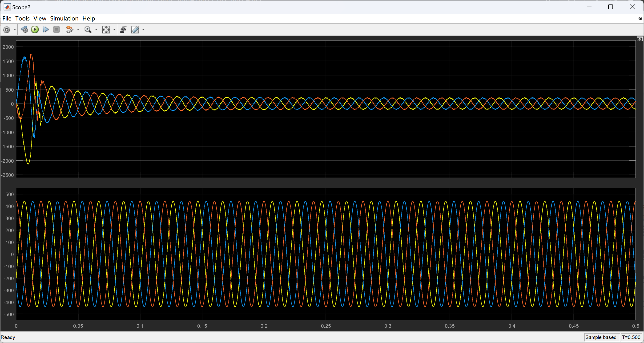Click the Scale Axes Limits icon
Screen dimensions: 644x343
tap(106, 30)
